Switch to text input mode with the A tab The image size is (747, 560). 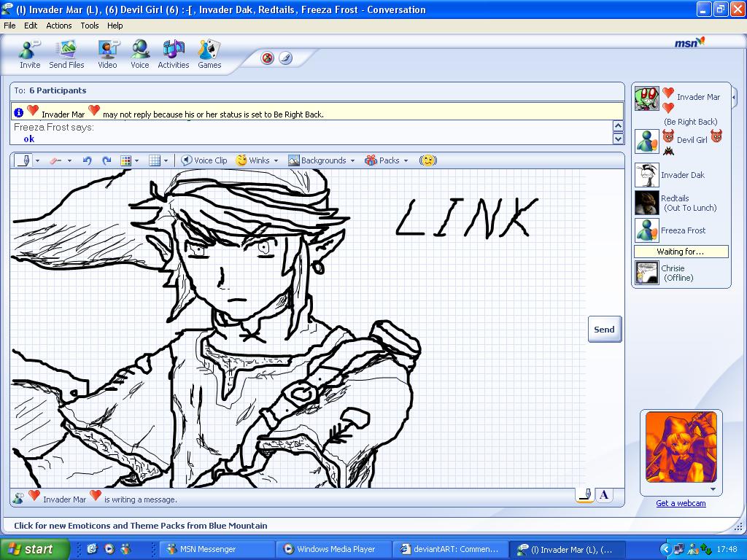[604, 494]
